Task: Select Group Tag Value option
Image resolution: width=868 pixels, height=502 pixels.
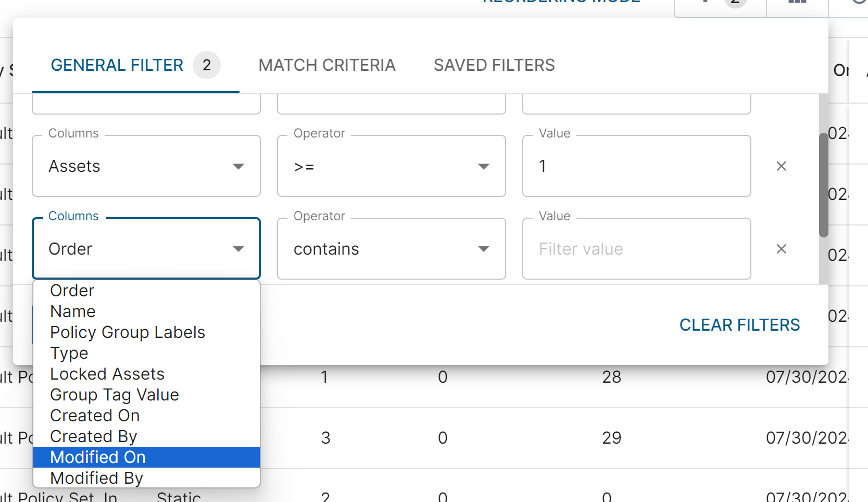Action: (115, 395)
